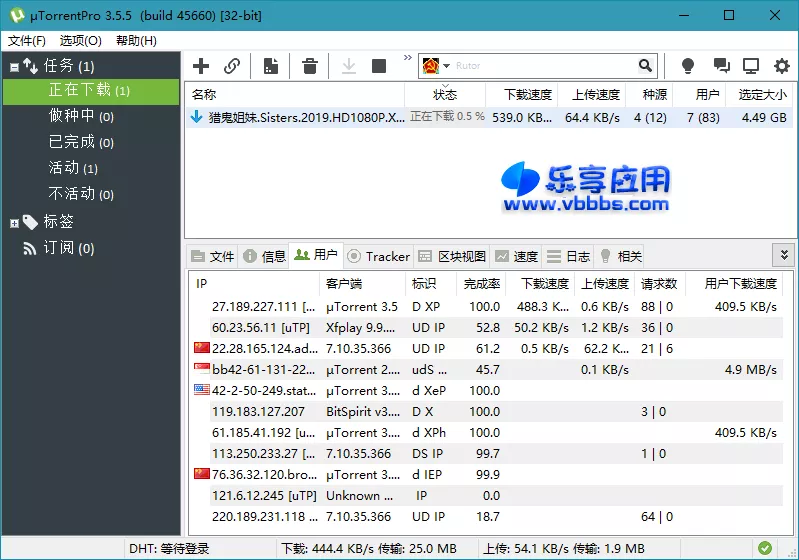Viewport: 799px width, 560px height.
Task: Click Singapore flag beside bb42-61-131
Action: (202, 369)
